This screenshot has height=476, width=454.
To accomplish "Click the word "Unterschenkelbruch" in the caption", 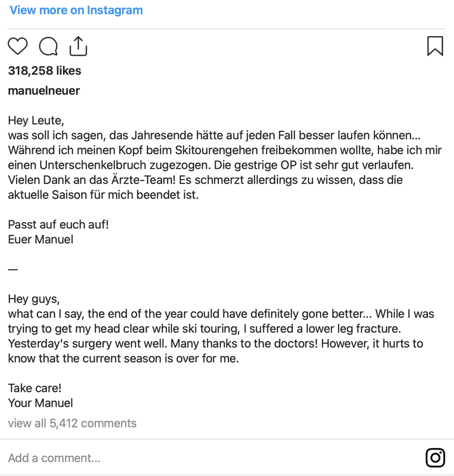I will point(83,165).
